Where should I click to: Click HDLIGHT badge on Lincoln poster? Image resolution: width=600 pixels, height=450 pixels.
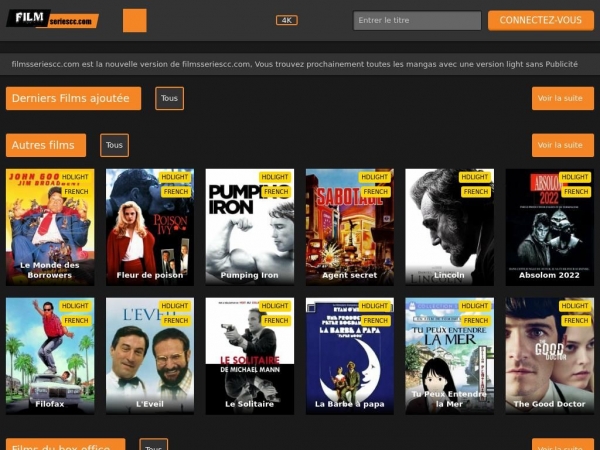(474, 177)
